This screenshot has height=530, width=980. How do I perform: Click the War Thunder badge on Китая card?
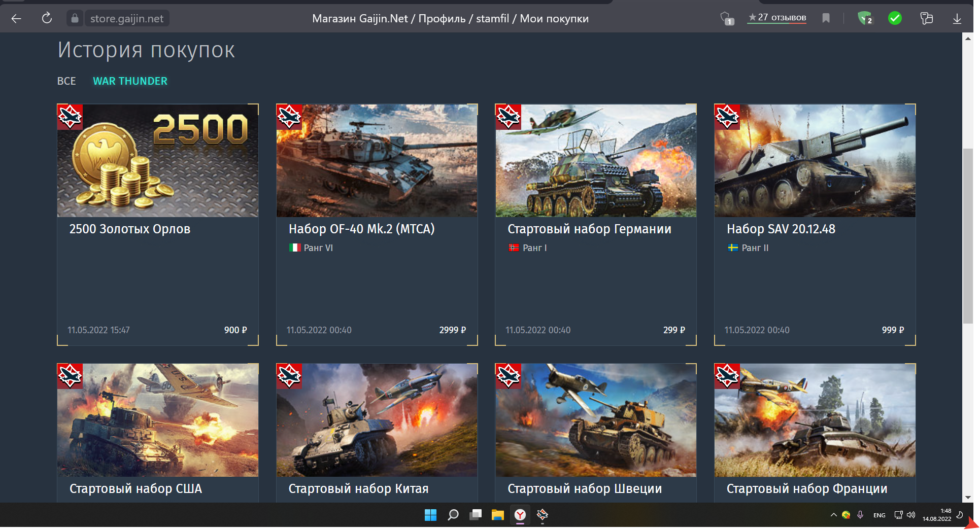click(x=289, y=376)
